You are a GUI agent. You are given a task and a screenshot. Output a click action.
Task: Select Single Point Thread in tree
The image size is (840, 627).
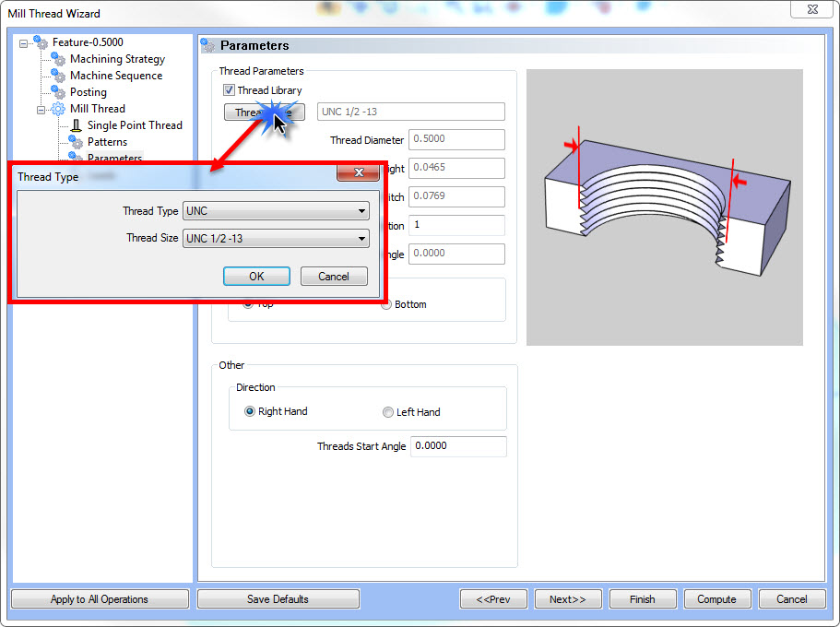click(135, 125)
